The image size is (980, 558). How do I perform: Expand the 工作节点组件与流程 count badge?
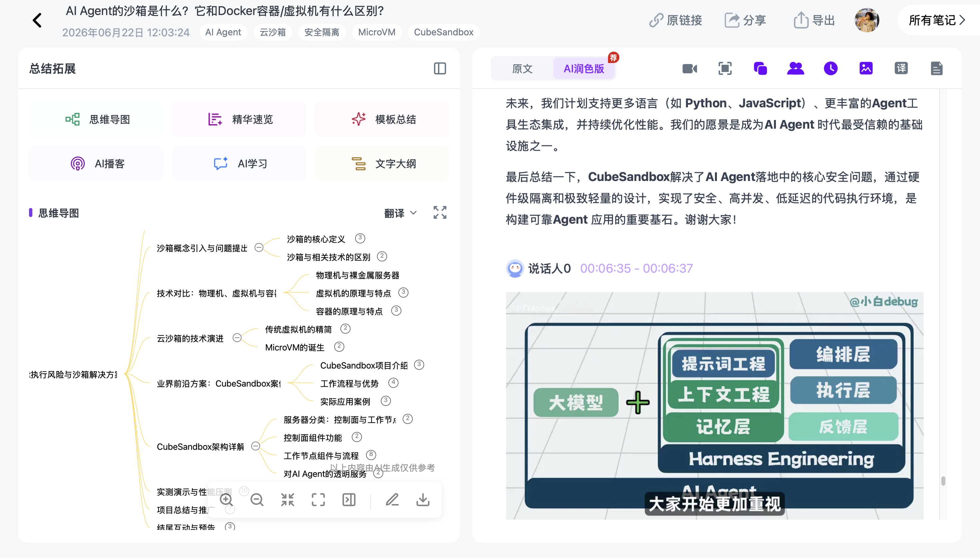point(371,455)
